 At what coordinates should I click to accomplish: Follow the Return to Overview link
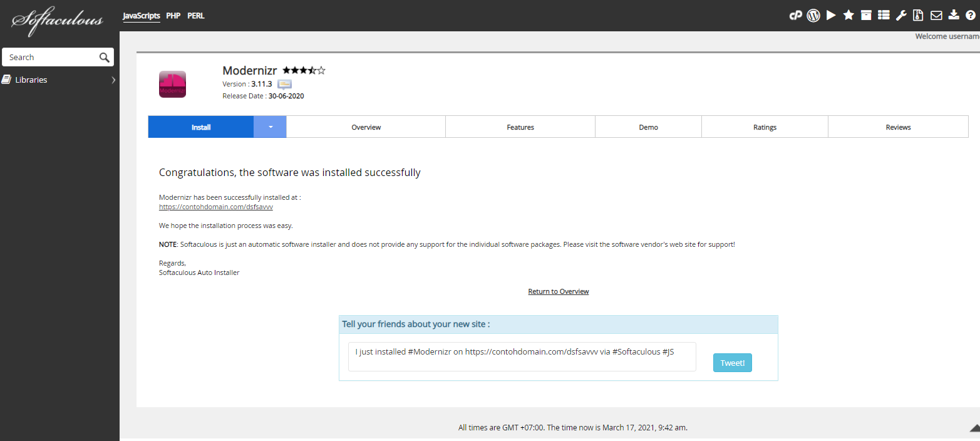point(559,291)
